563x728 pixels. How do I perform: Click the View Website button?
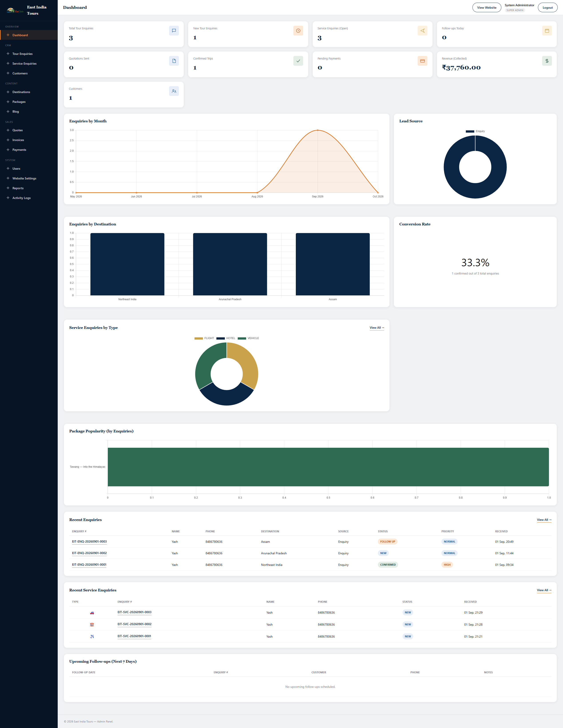pyautogui.click(x=486, y=8)
